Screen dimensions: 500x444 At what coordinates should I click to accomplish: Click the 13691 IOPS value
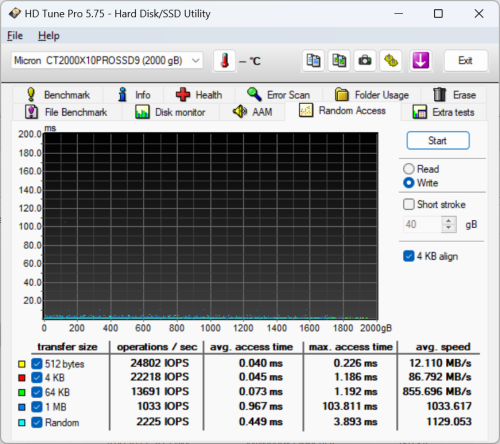[x=160, y=391]
